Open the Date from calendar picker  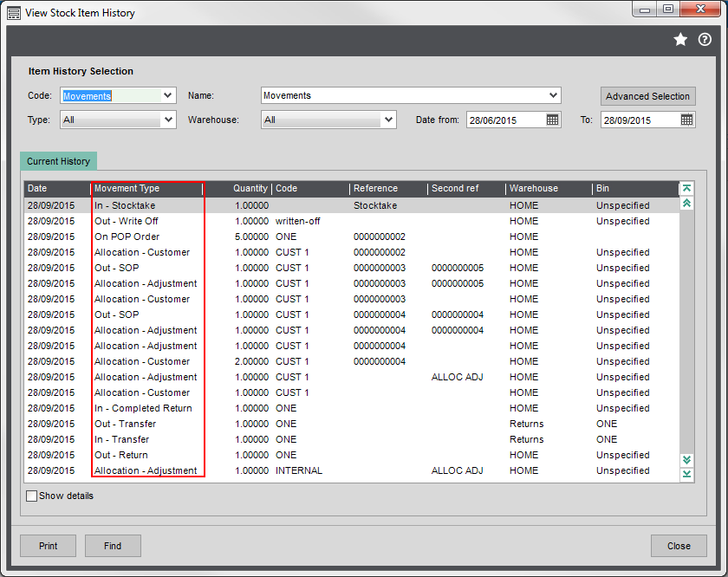coord(552,120)
